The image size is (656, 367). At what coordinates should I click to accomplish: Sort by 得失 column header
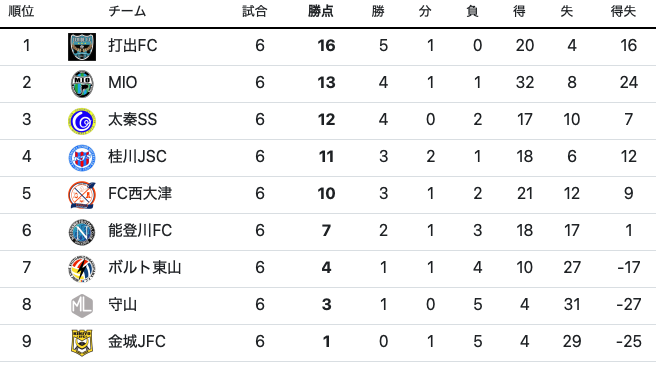[x=623, y=11]
